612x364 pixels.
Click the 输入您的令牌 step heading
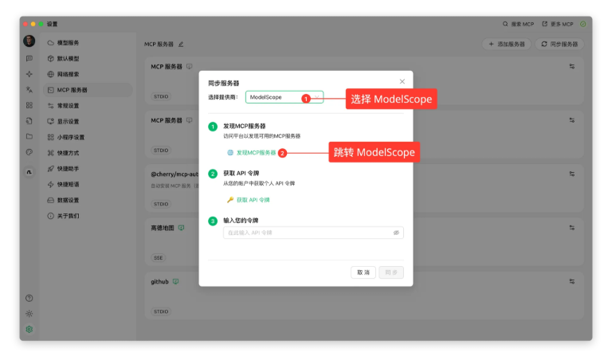click(241, 221)
